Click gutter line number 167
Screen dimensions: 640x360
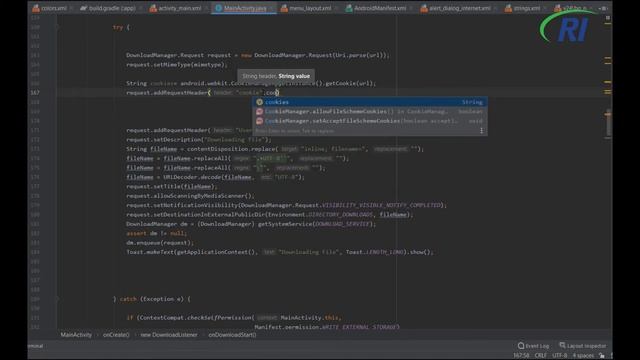(35, 93)
